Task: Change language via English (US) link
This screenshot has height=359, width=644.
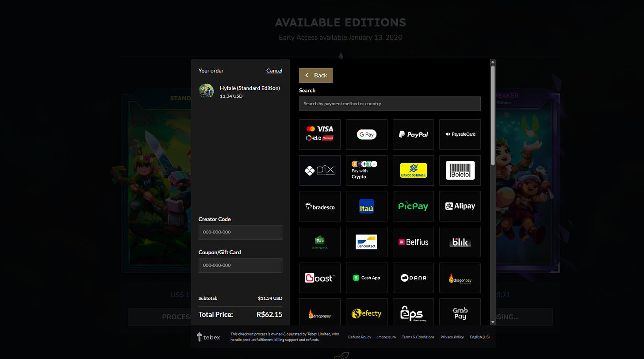Action: [479, 337]
